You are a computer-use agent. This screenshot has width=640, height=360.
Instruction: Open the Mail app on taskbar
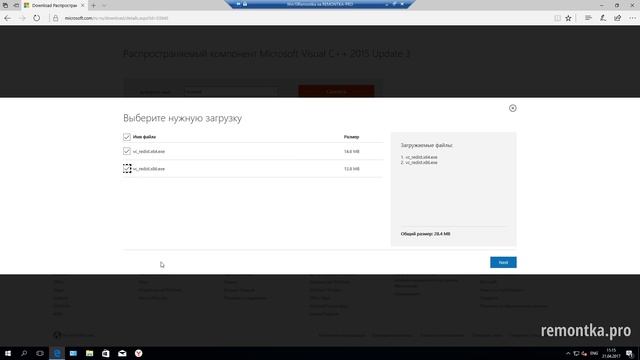(122, 353)
